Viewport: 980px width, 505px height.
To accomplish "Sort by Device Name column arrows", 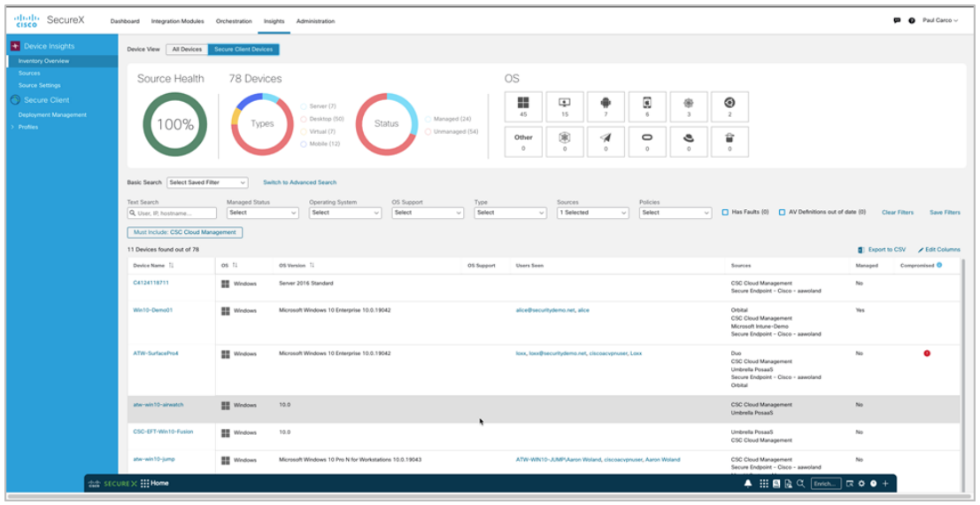I will pos(171,265).
